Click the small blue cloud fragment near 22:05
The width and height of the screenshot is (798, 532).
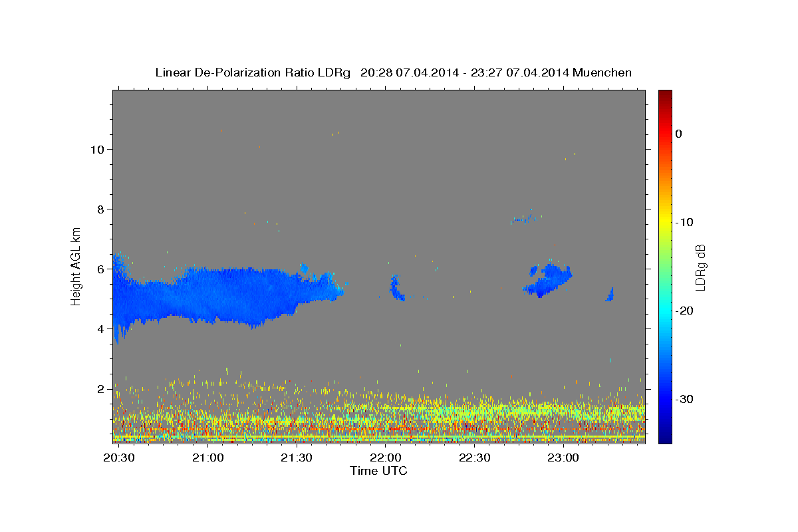tap(397, 288)
